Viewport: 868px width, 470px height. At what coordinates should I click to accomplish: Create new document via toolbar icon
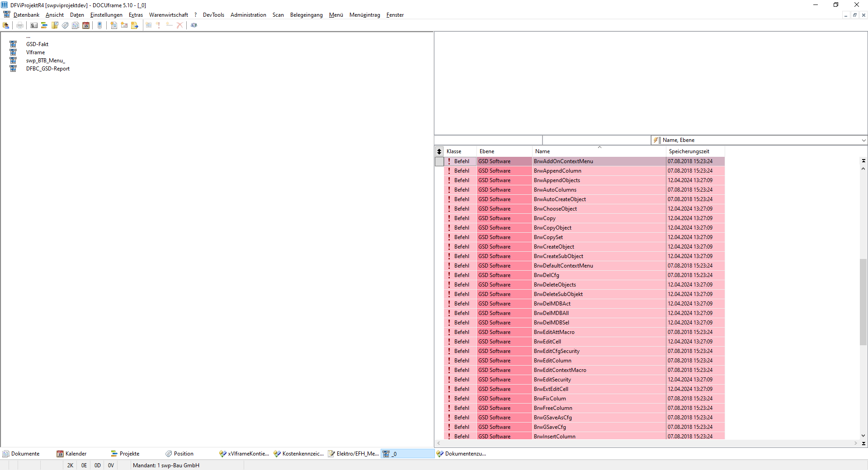114,25
